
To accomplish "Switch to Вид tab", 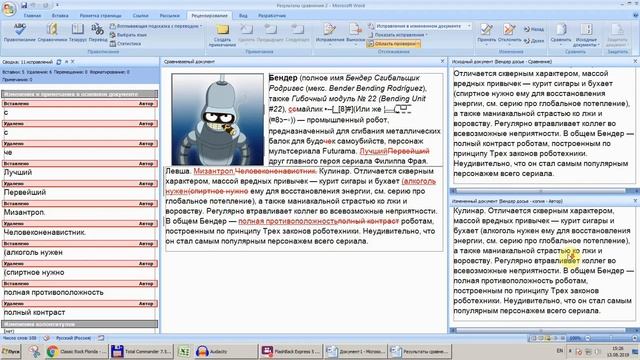I will point(243,16).
